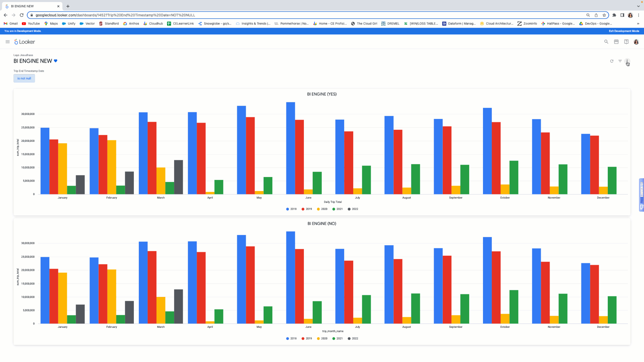This screenshot has width=644, height=362.
Task: Open the Looker main navigation hamburger menu
Action: pos(7,42)
